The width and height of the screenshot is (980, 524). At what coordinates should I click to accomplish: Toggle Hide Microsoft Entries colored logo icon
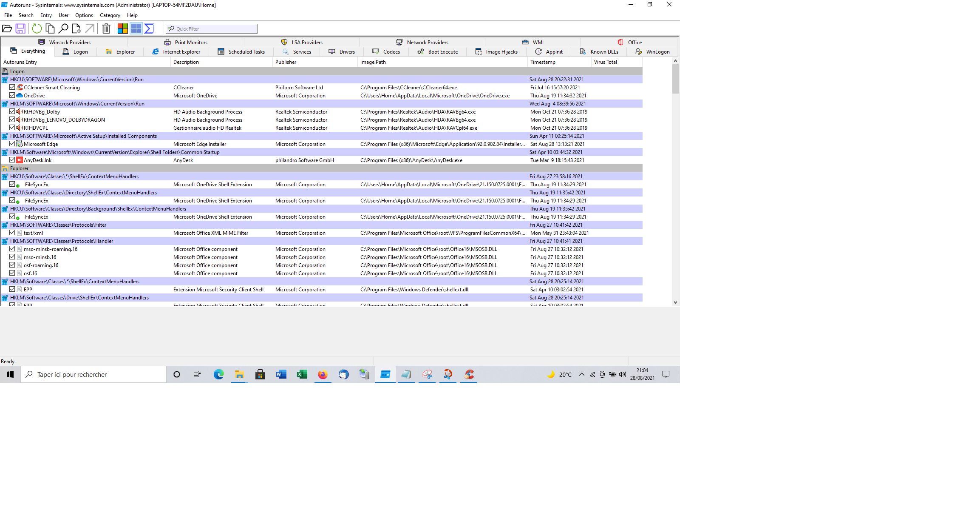coord(123,28)
